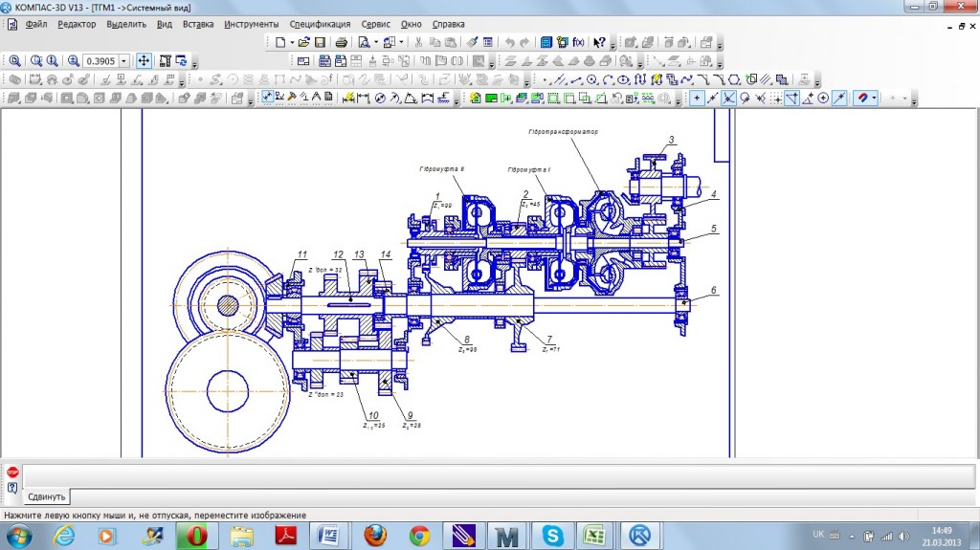
Task: Click the red STOP command button
Action: (12, 472)
